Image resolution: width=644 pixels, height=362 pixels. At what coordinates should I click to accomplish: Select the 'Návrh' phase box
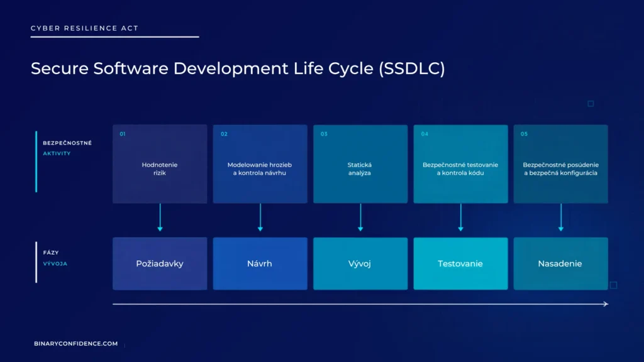click(260, 263)
